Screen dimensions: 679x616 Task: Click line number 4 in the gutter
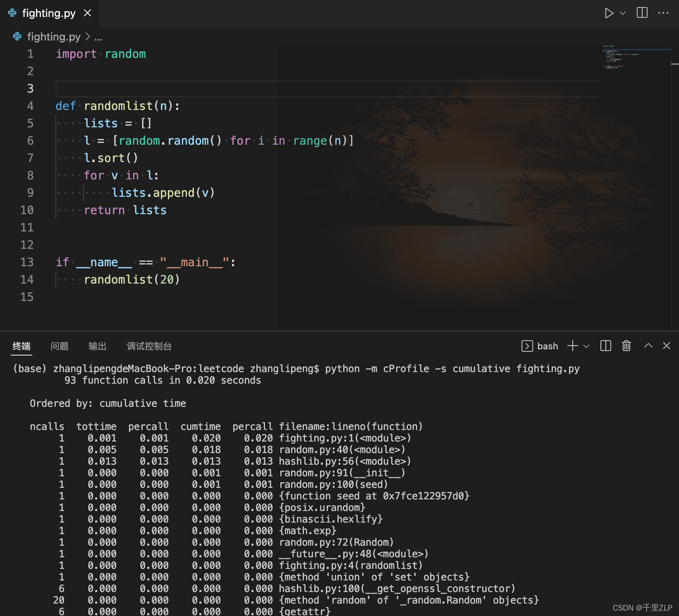30,106
